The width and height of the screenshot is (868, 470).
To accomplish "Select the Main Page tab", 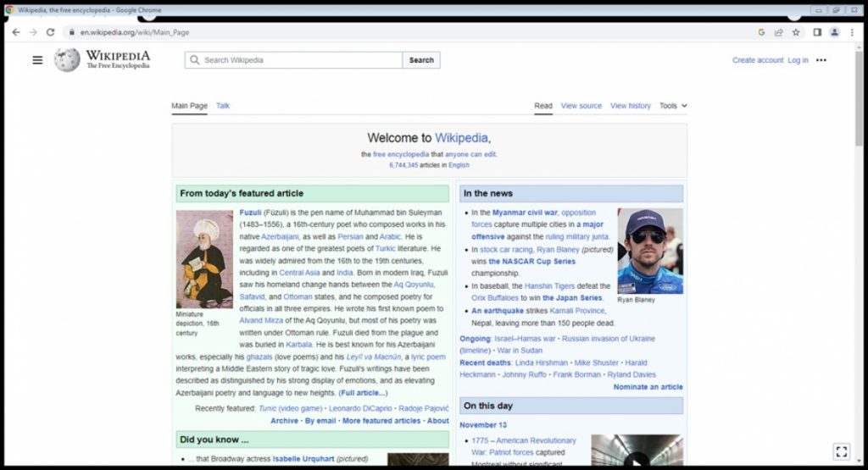I will tap(189, 106).
